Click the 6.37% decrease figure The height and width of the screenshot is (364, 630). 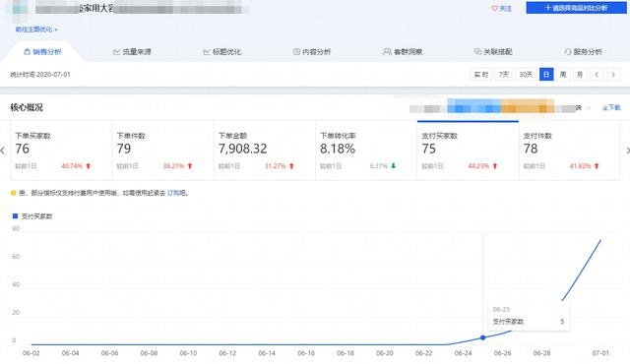click(x=378, y=166)
